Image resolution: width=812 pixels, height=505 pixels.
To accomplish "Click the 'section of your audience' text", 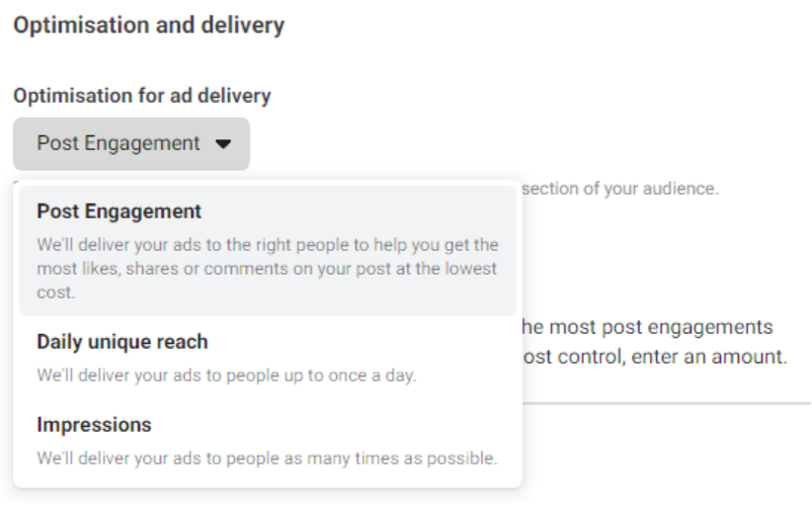I will pyautogui.click(x=620, y=188).
